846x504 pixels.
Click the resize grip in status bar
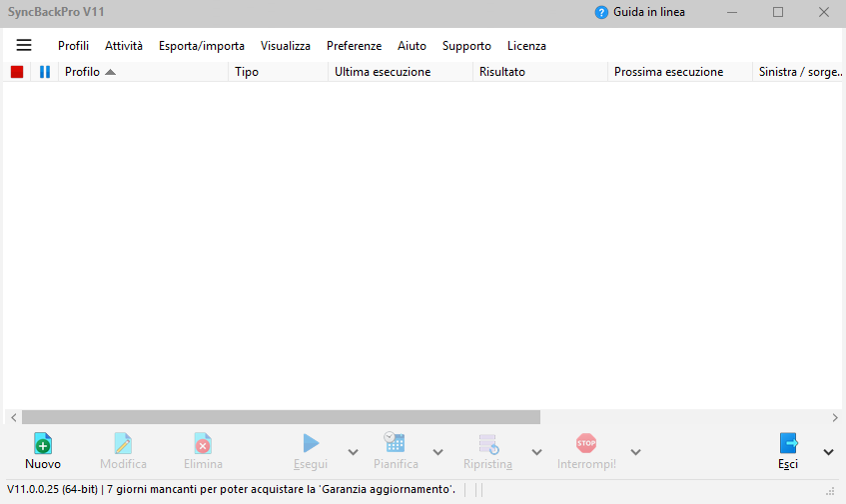coord(830,491)
